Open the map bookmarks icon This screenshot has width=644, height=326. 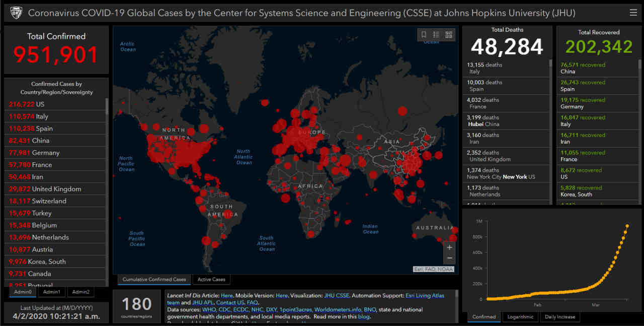tap(424, 35)
